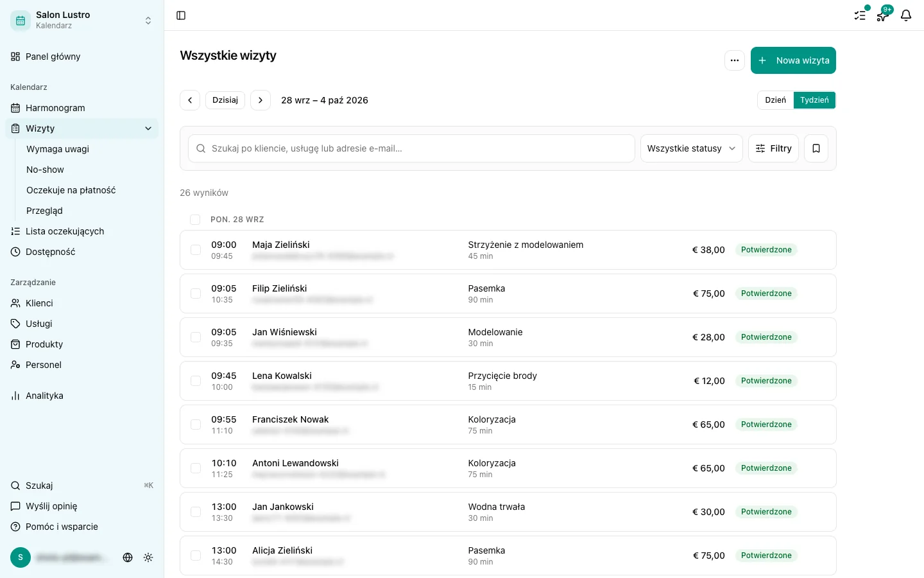The width and height of the screenshot is (924, 578).
Task: Open Antoni Lewandowski visit name
Action: (x=295, y=463)
